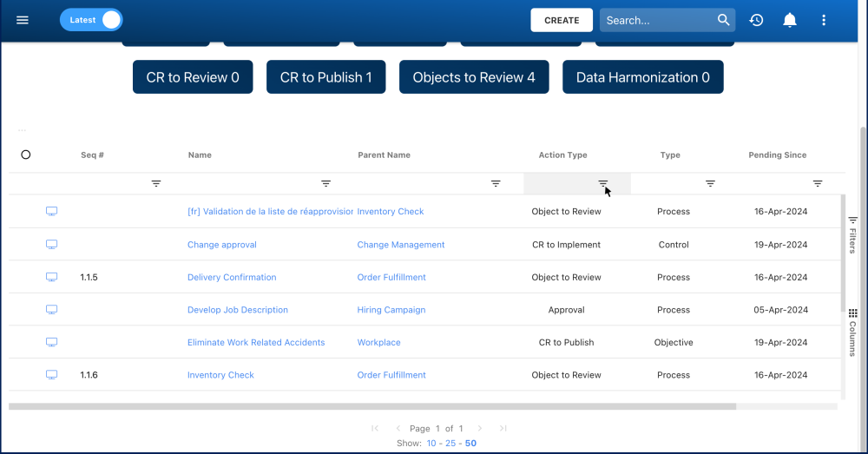868x454 pixels.
Task: Open Data Harmonization 0 tile
Action: click(x=642, y=77)
